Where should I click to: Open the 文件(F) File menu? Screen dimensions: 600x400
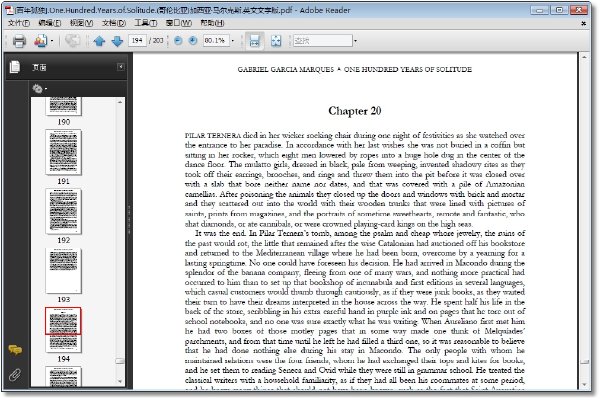coord(19,23)
